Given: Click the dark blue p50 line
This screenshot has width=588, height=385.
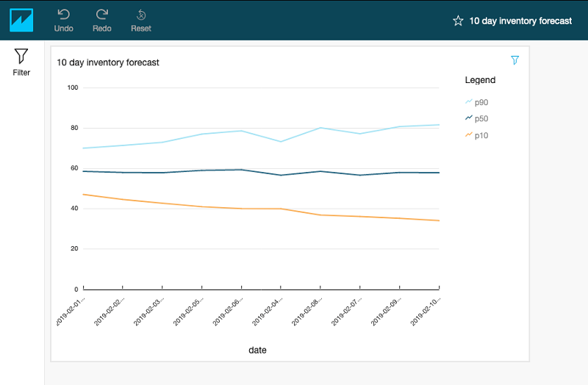Looking at the screenshot, I should (x=262, y=173).
